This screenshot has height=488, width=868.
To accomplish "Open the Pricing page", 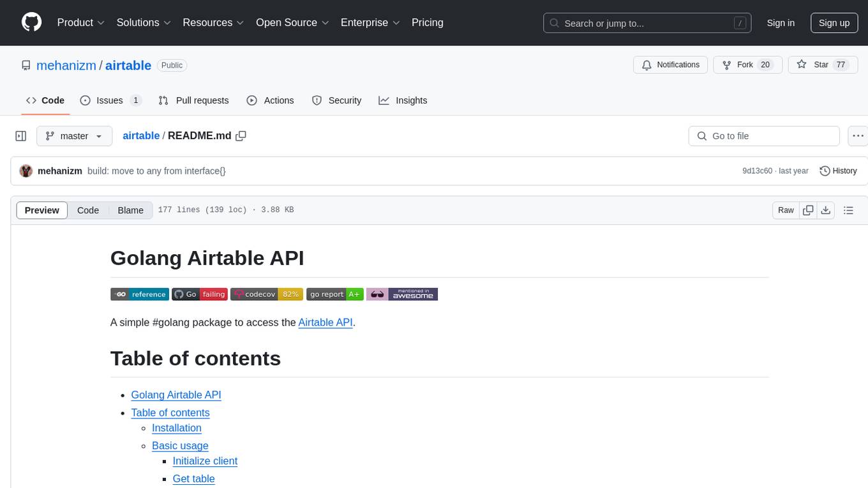I will click(428, 22).
